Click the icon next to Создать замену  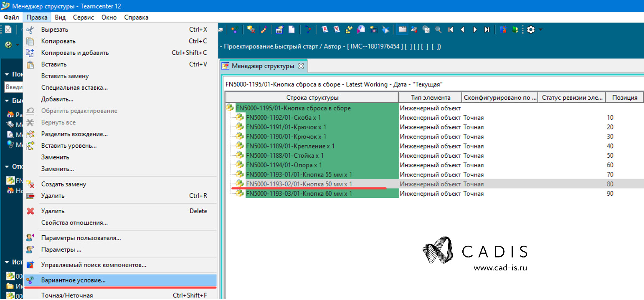coord(30,184)
